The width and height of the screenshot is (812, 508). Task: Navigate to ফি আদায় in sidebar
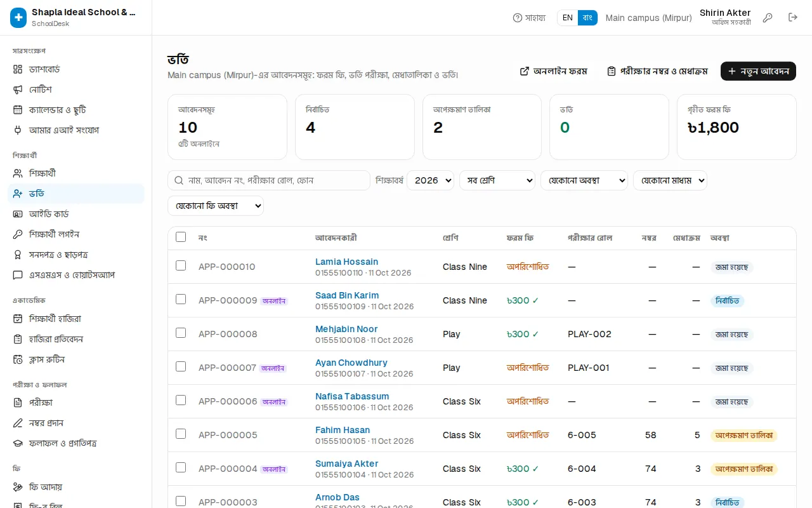pyautogui.click(x=76, y=487)
